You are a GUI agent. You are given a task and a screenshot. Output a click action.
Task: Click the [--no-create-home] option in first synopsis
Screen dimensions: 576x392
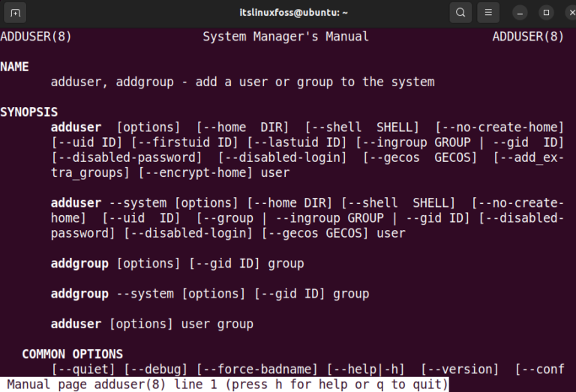pyautogui.click(x=499, y=127)
